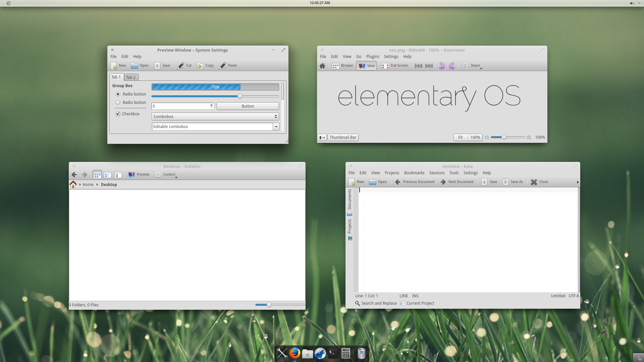Click Next Document in Kate toolbar
Image resolution: width=644 pixels, height=362 pixels.
point(457,182)
